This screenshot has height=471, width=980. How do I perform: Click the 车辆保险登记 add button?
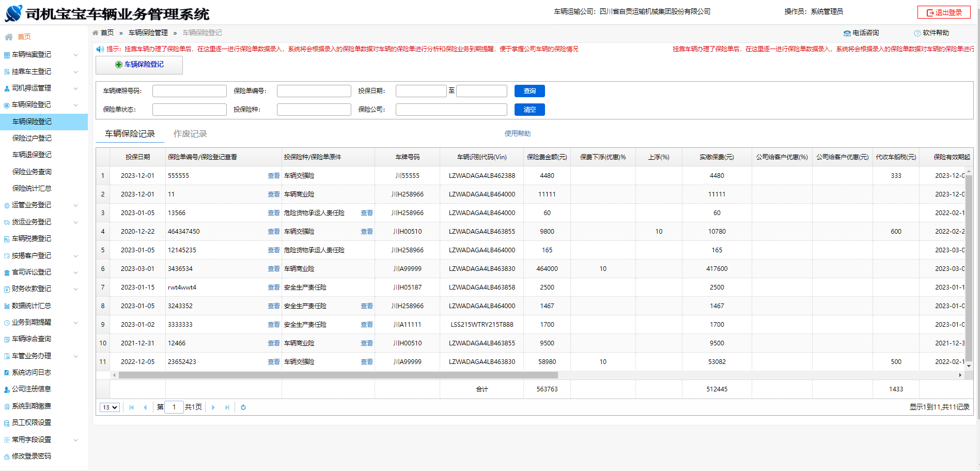[x=139, y=65]
